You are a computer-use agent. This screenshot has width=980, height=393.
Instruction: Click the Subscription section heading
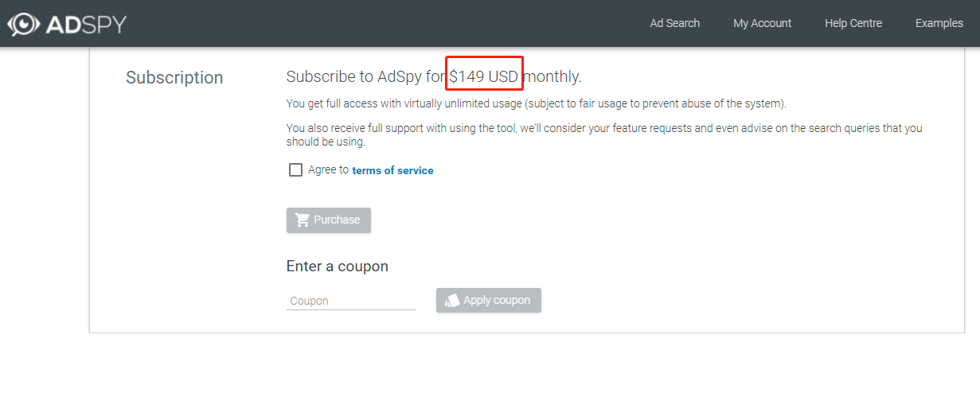click(x=174, y=78)
